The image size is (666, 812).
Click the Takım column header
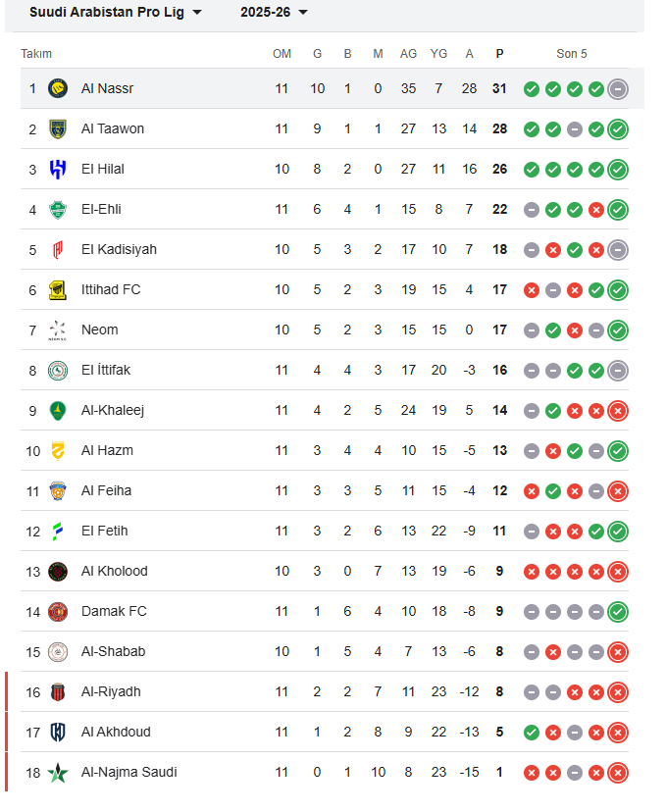tap(36, 54)
